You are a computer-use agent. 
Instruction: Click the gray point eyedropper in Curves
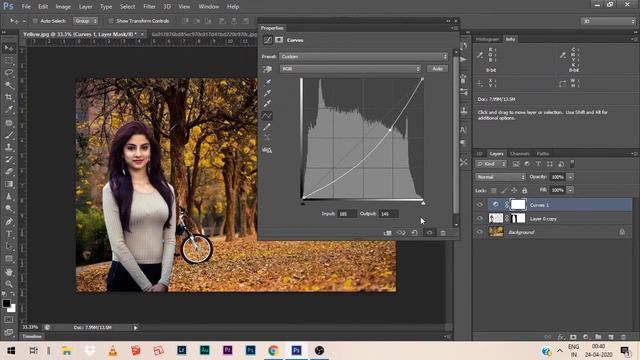[267, 93]
